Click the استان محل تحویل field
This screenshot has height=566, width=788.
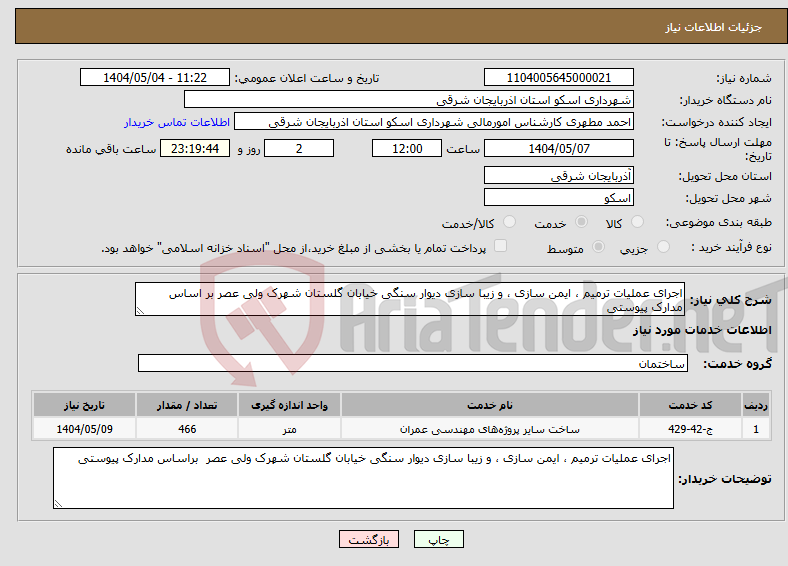point(558,175)
